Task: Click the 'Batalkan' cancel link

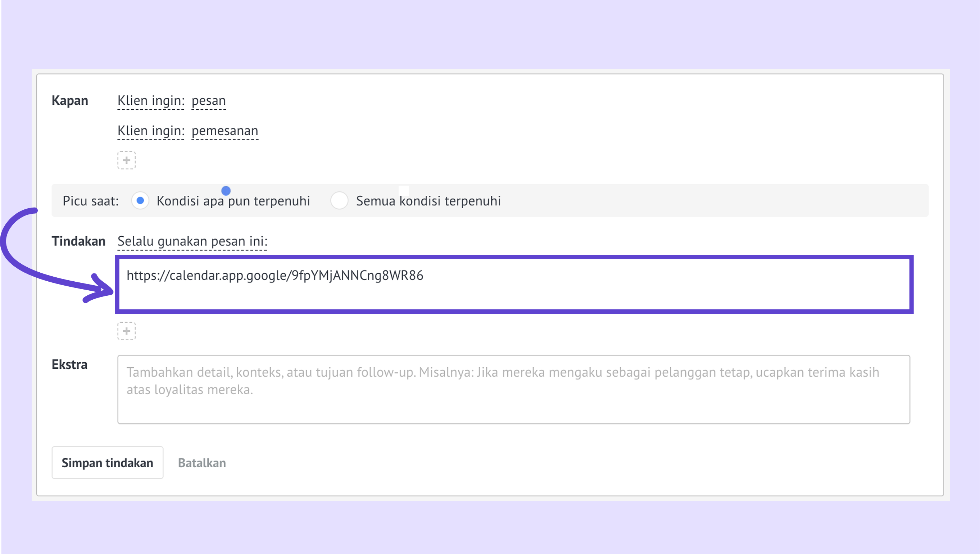Action: (x=201, y=463)
